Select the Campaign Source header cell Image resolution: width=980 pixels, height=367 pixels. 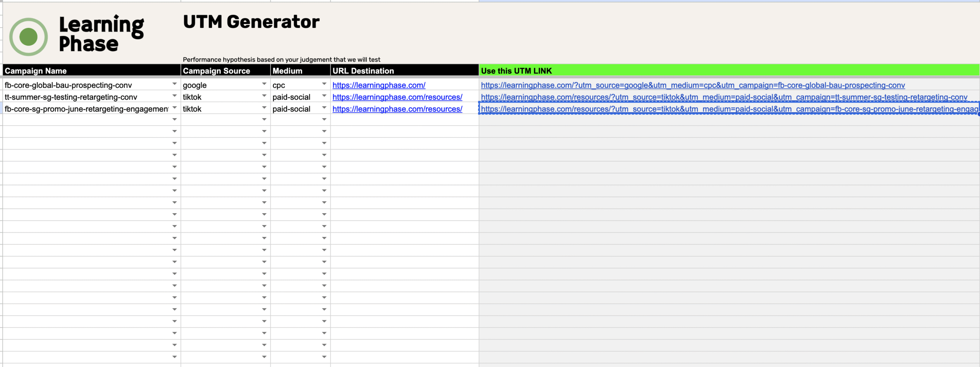(225, 70)
